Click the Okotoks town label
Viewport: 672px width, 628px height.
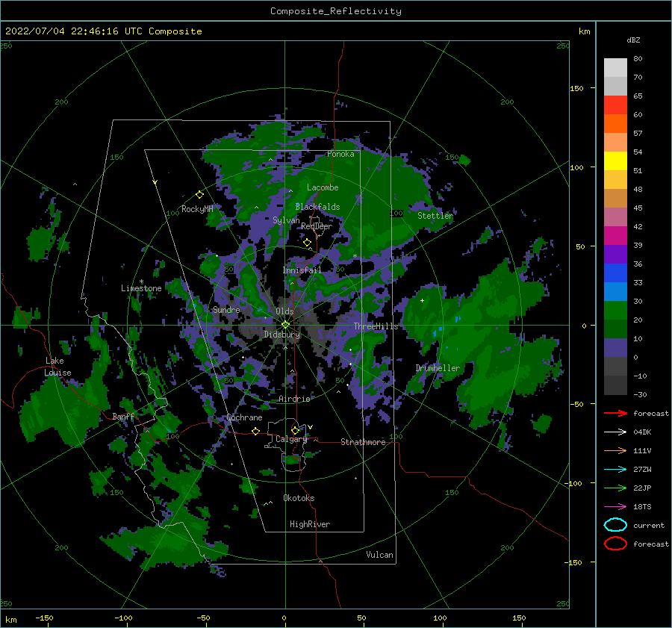click(299, 498)
